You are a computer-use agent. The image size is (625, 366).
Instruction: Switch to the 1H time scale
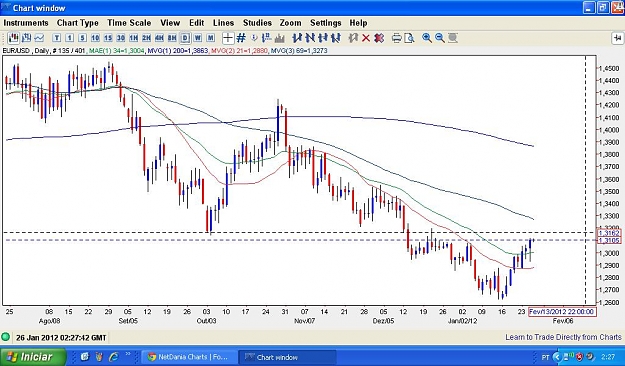[134, 38]
